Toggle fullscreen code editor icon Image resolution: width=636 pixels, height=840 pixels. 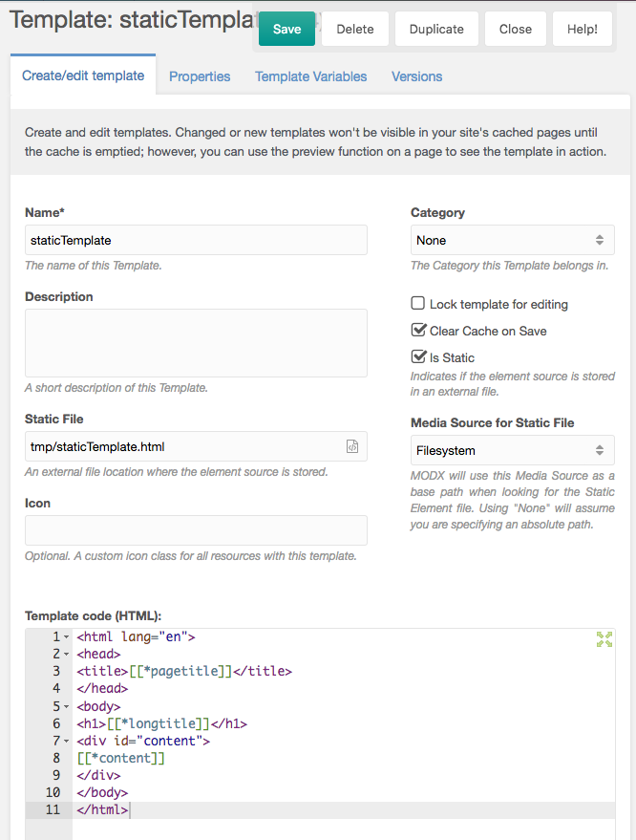(x=604, y=639)
